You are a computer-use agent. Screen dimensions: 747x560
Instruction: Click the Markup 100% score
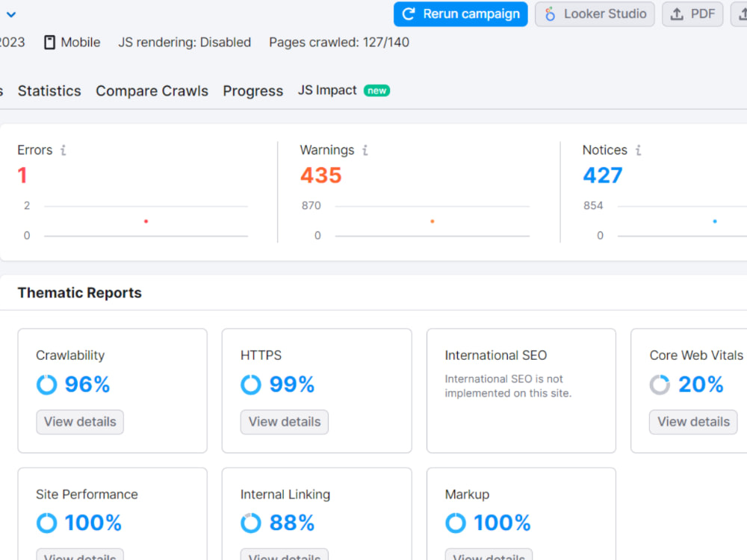click(502, 523)
